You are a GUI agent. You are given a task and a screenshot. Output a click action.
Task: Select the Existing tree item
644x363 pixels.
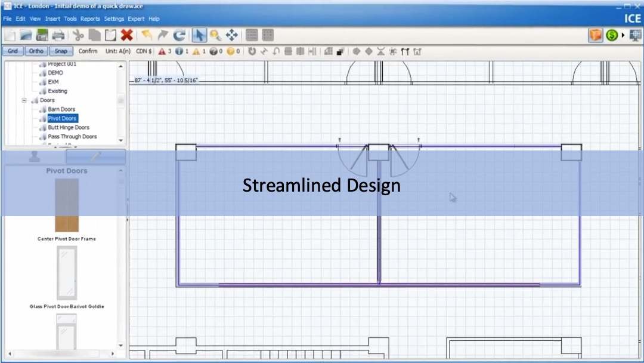[57, 91]
